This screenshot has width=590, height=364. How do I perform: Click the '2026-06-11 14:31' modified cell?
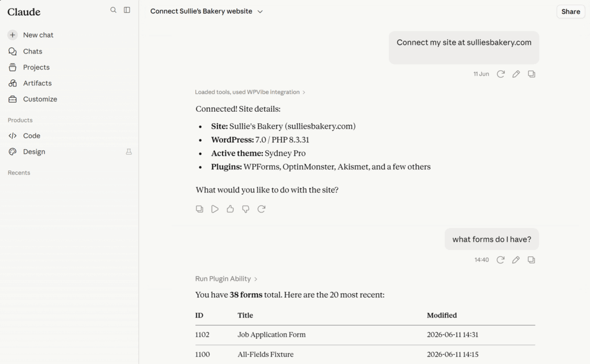(x=452, y=335)
